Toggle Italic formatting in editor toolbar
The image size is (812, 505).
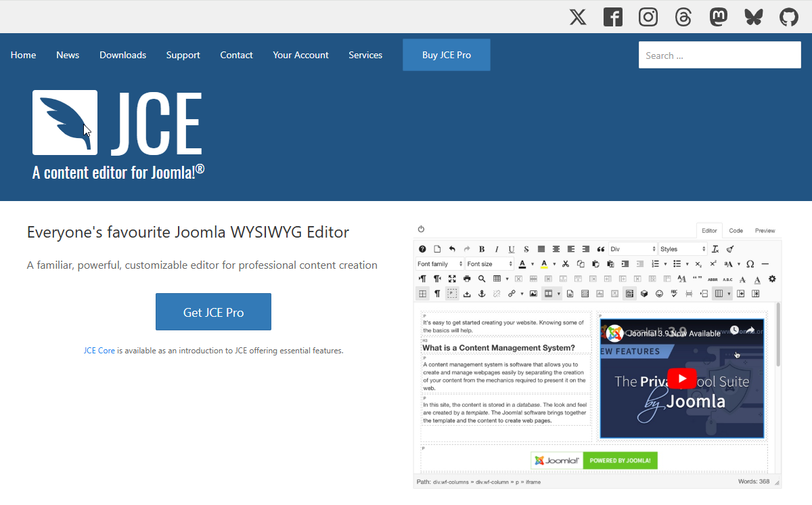click(497, 249)
